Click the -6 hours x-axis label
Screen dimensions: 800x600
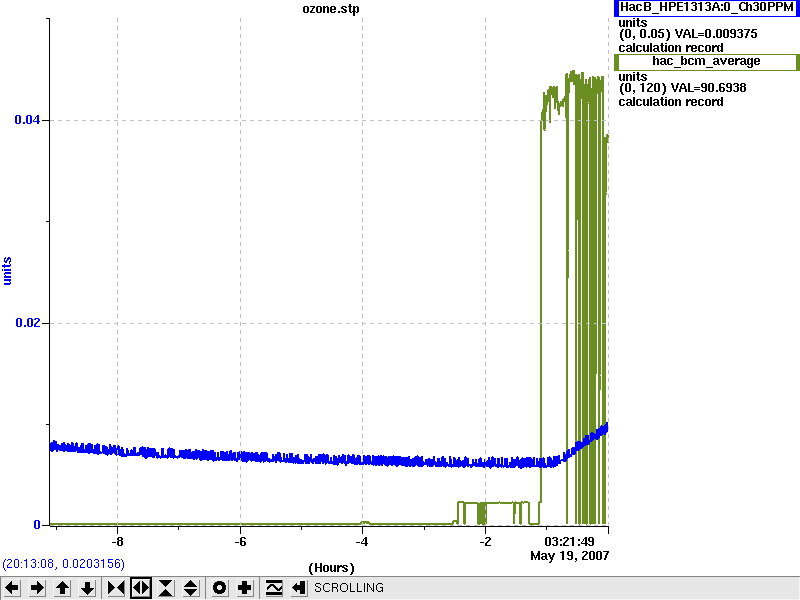[x=240, y=541]
